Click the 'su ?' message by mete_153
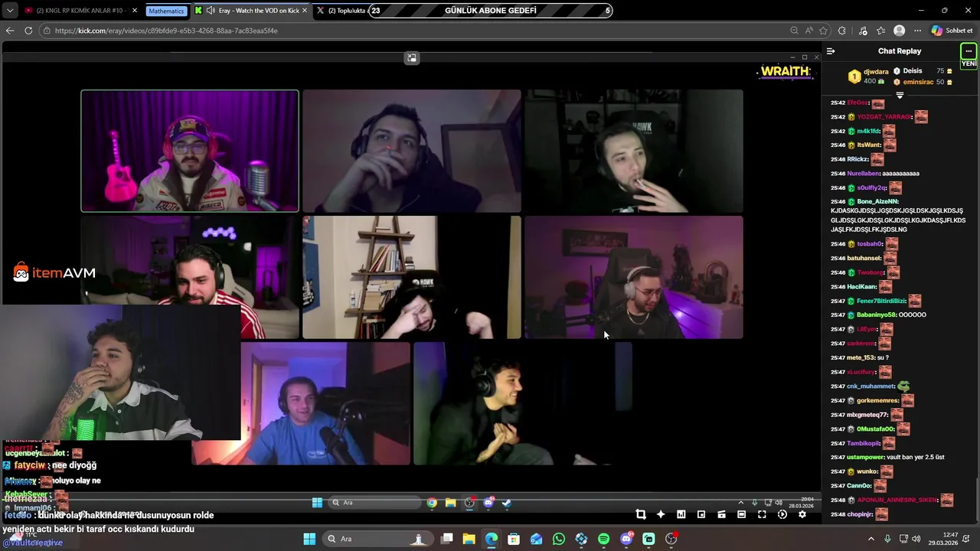 pyautogui.click(x=883, y=358)
